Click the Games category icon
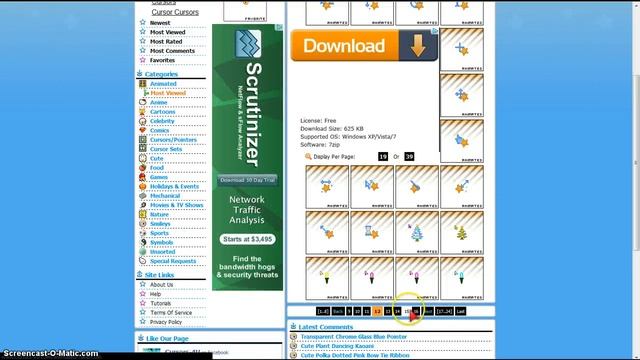Screen dimensions: 640x360 coord(142,177)
